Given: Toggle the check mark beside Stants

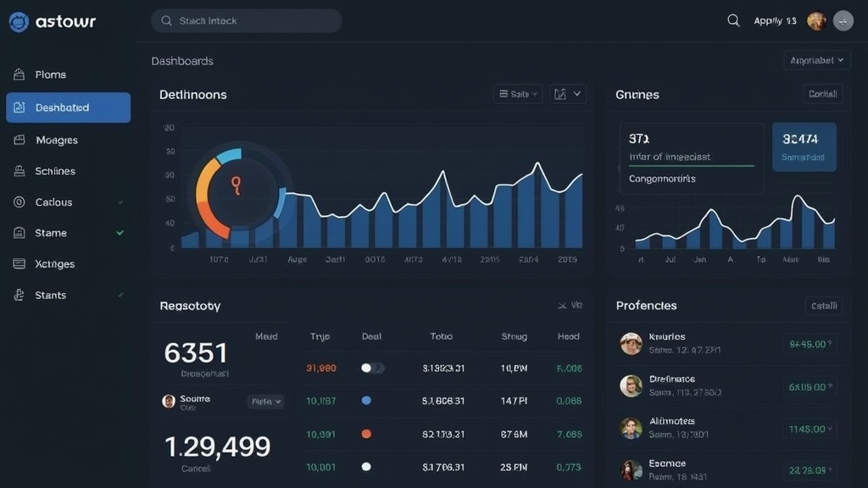Looking at the screenshot, I should (x=120, y=295).
